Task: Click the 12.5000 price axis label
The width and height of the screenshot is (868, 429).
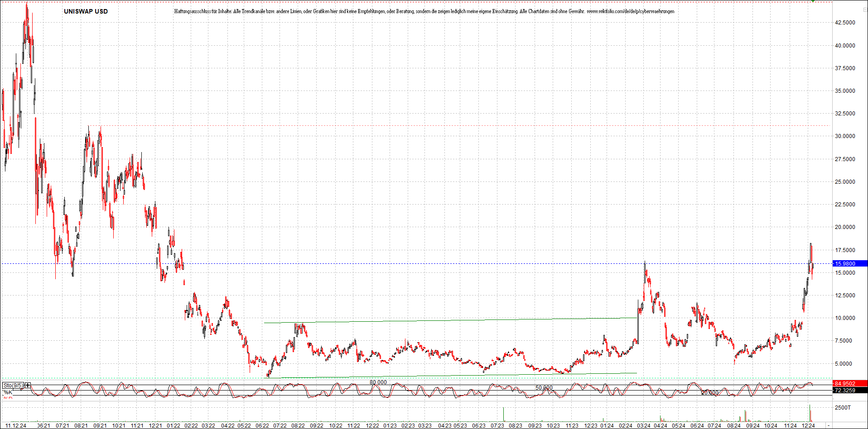Action: [845, 296]
